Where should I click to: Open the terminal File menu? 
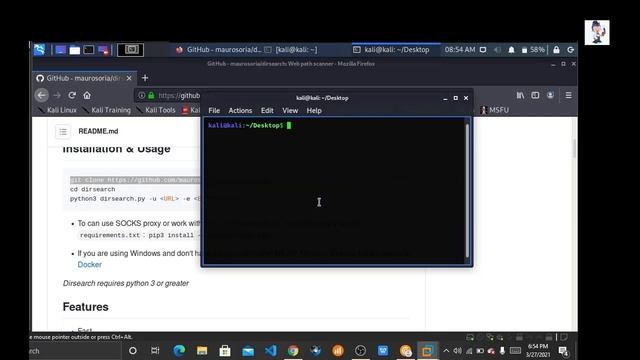click(x=214, y=111)
